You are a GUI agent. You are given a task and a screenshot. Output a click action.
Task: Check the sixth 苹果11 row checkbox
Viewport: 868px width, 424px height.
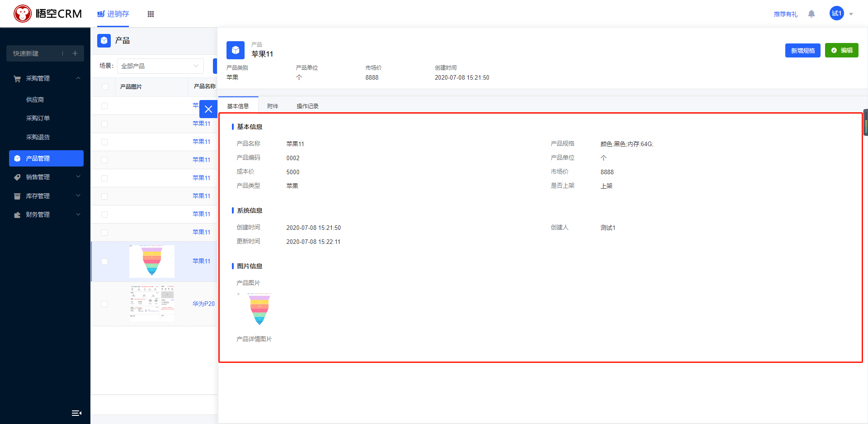click(x=104, y=196)
